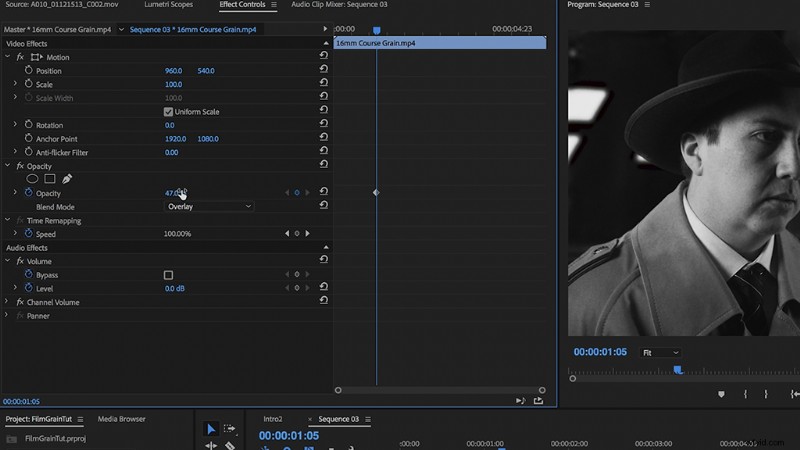
Task: Switch to the Effect Controls tab
Action: pos(242,5)
